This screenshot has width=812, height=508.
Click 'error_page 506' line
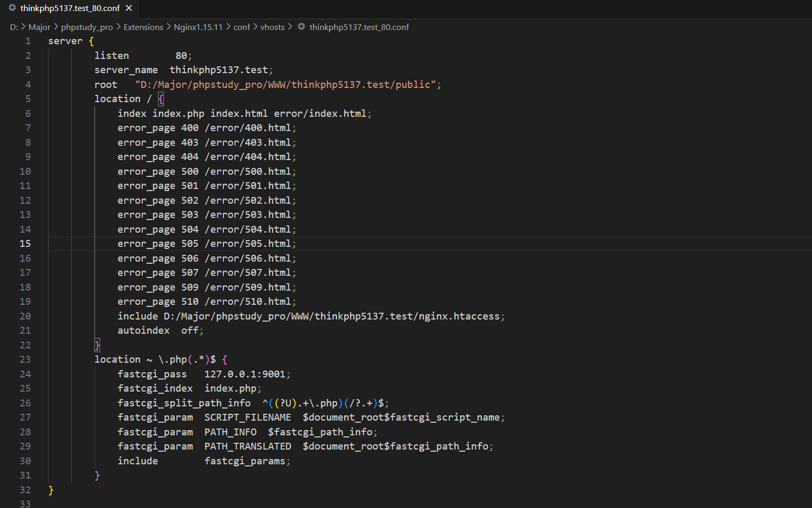click(207, 258)
